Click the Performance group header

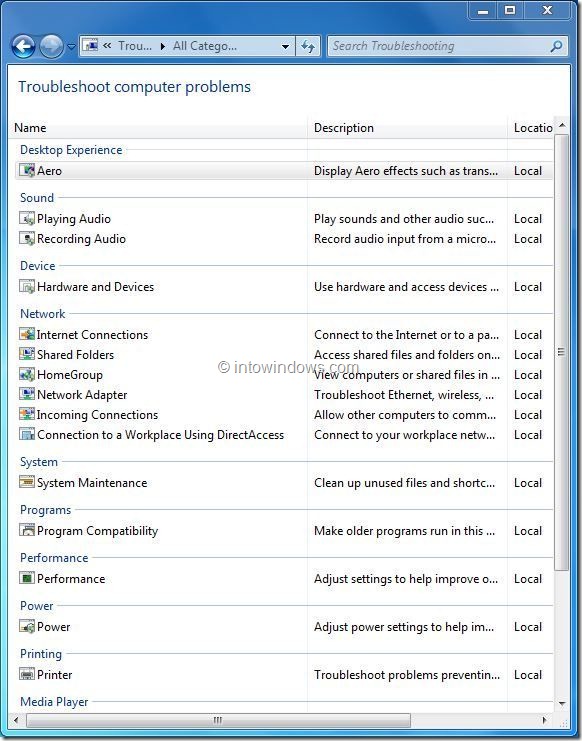click(x=54, y=558)
